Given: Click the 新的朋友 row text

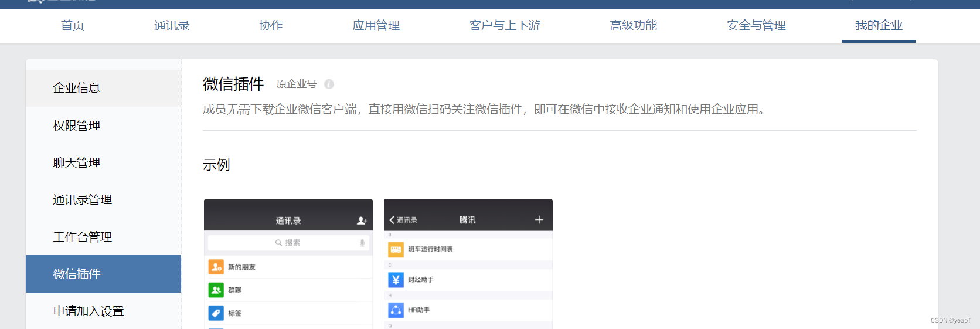Looking at the screenshot, I should (x=241, y=267).
